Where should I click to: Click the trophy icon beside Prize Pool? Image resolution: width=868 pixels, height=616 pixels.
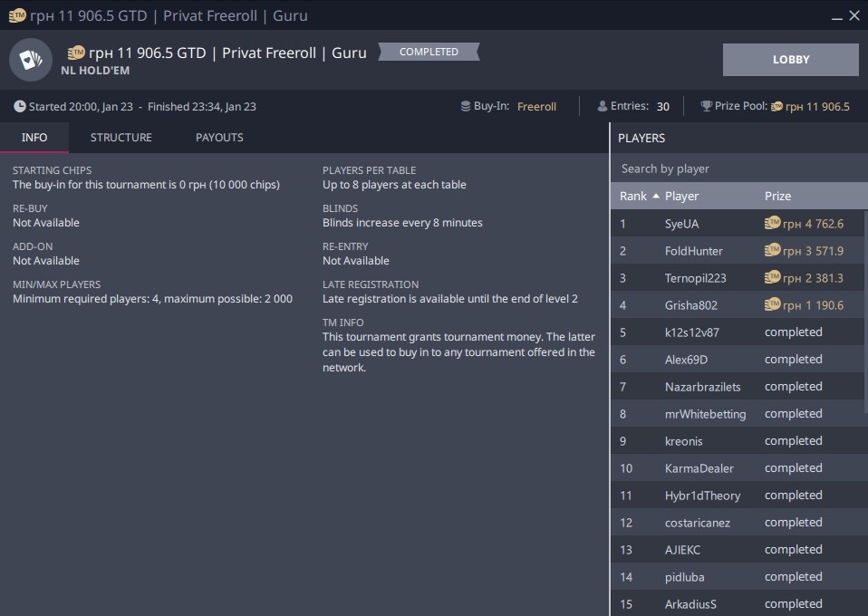707,107
